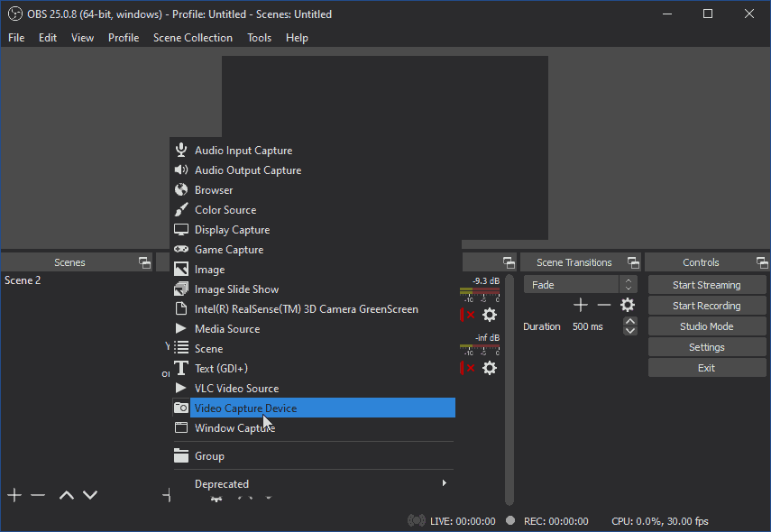Toggle mute on the -inf dB audio channel

468,368
